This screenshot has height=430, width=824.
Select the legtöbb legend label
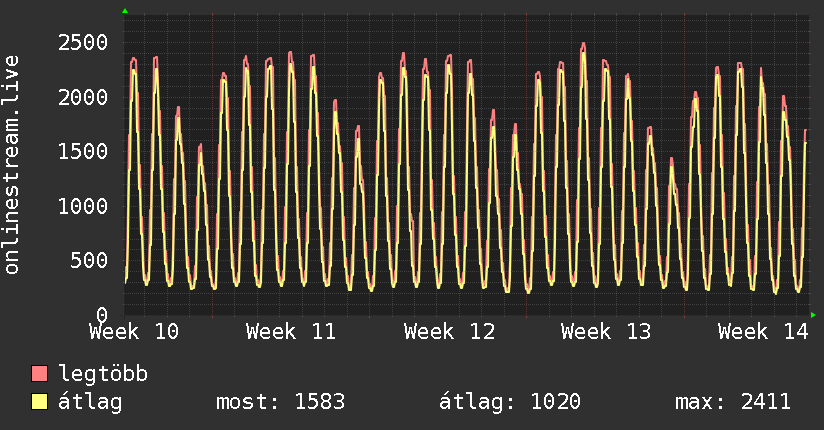point(103,374)
